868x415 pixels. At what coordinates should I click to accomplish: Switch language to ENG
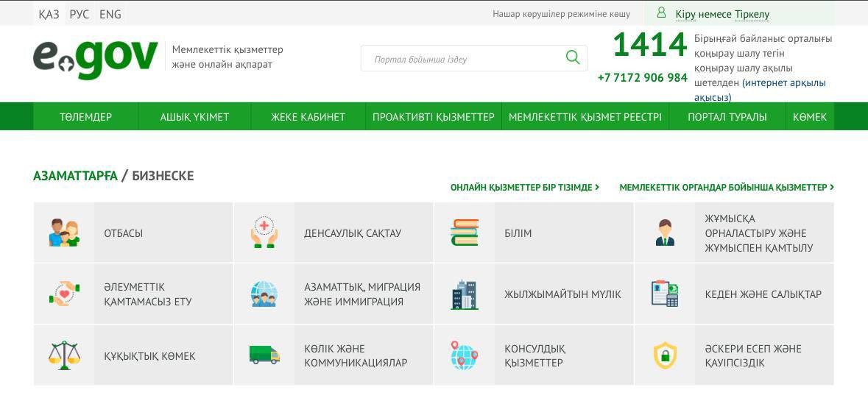[x=110, y=15]
